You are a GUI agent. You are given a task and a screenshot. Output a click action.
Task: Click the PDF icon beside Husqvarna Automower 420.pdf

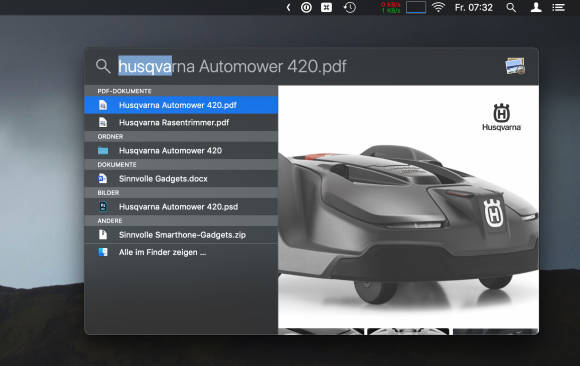click(x=103, y=105)
